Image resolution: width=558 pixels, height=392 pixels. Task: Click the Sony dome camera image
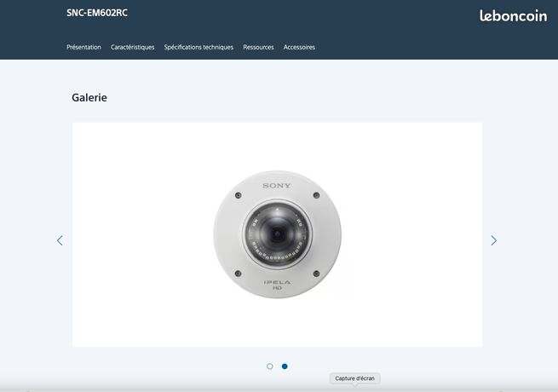(277, 234)
